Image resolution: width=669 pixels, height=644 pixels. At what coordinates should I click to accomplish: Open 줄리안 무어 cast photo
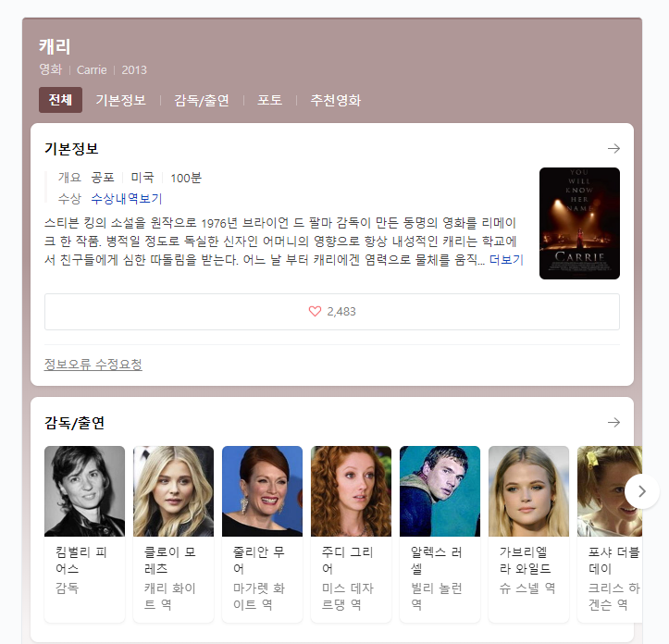(x=262, y=491)
